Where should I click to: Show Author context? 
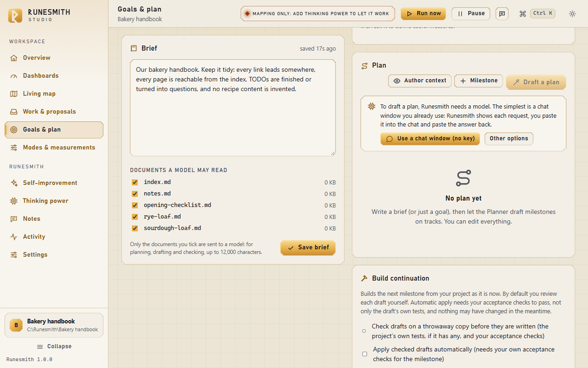420,81
